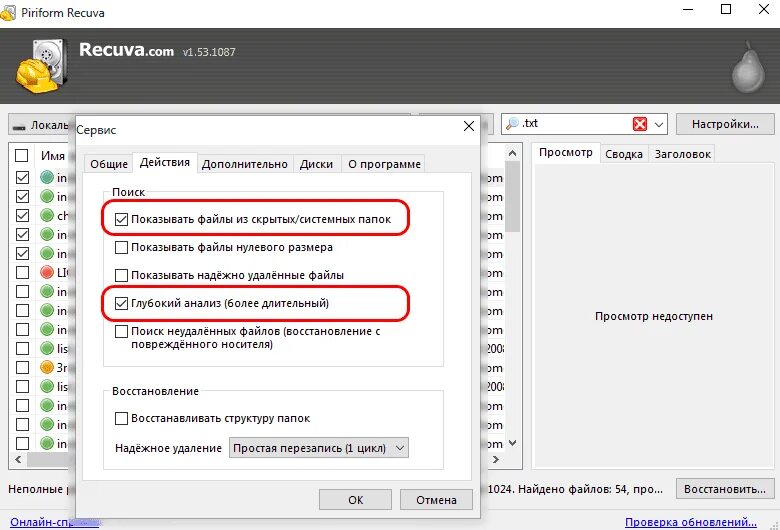Image resolution: width=780 pixels, height=530 pixels.
Task: Click the Восстановить... button
Action: [x=725, y=489]
